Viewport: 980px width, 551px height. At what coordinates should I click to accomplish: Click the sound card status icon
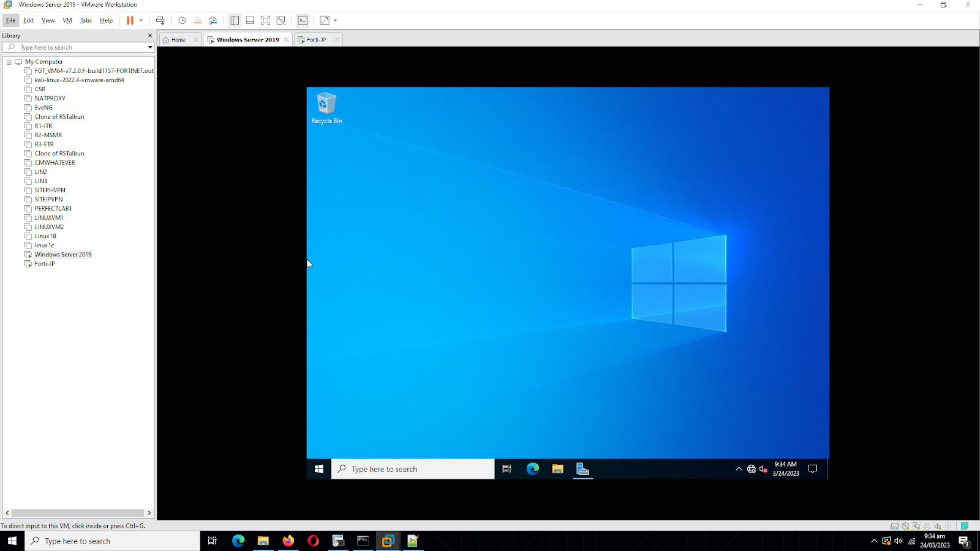click(x=937, y=526)
